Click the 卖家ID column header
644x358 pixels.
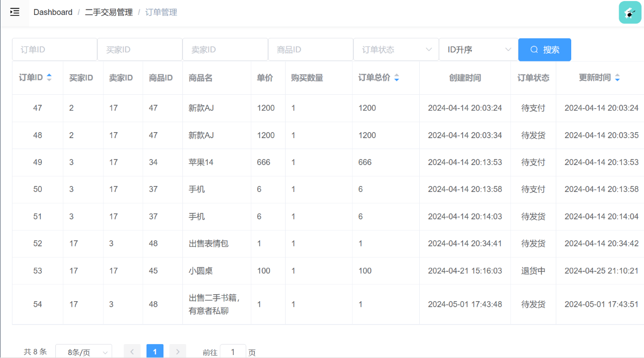point(121,77)
